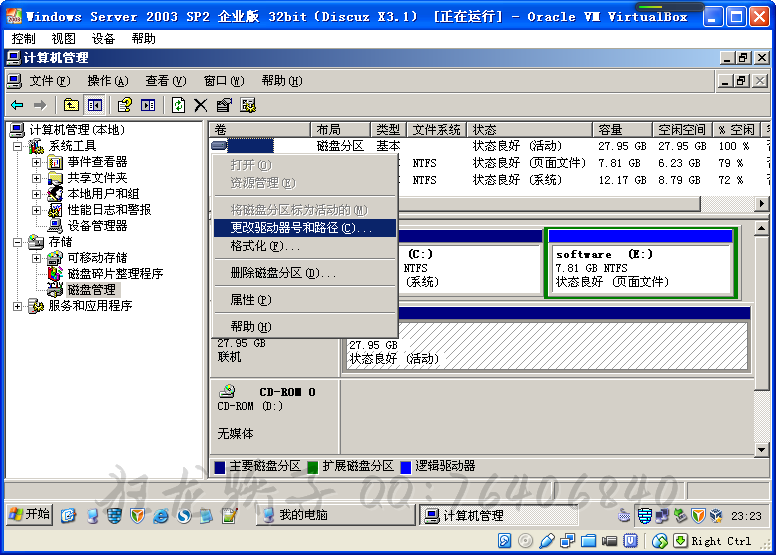The height and width of the screenshot is (555, 776).
Task: Sort by the 文件系统 column header
Action: (436, 130)
